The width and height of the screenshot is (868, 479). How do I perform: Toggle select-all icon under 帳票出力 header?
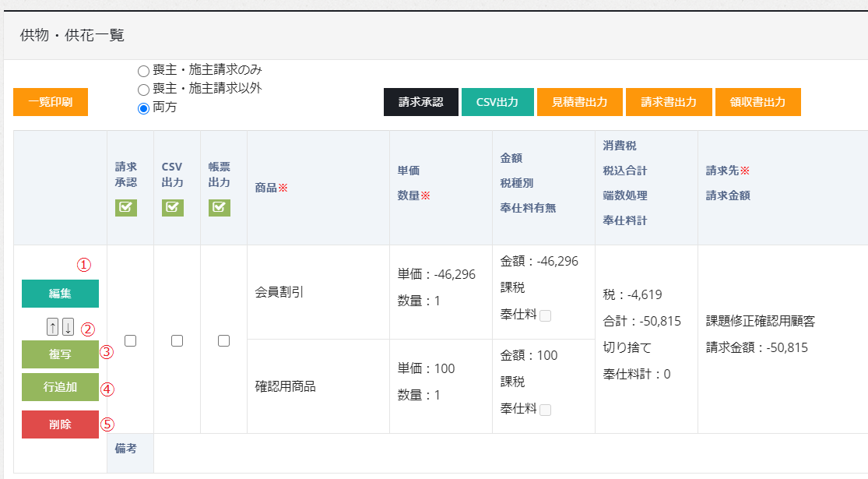tap(220, 207)
